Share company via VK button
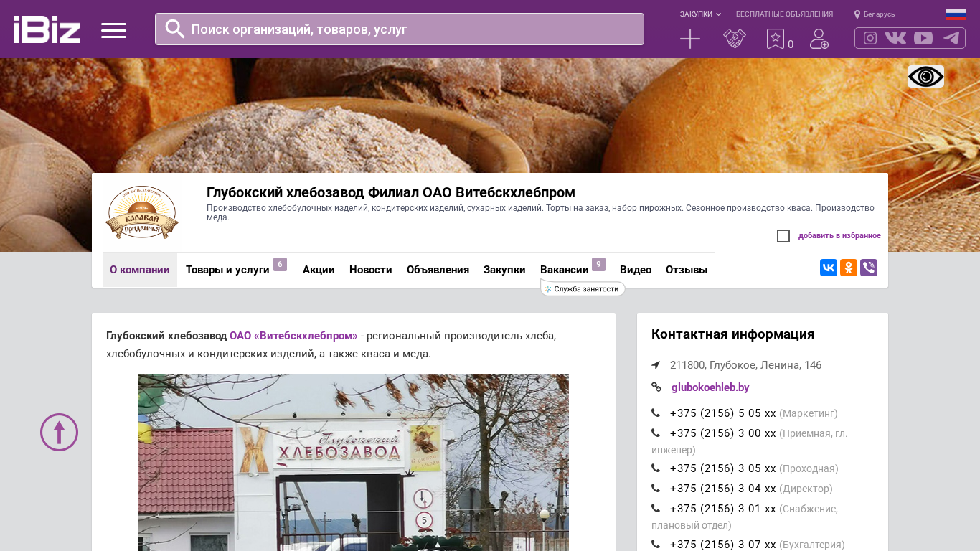 click(829, 268)
